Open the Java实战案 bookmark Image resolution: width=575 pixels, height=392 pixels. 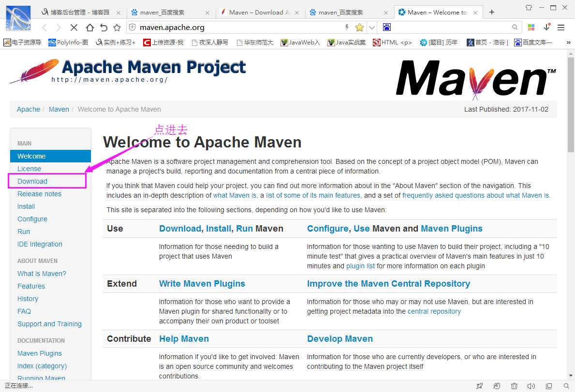point(347,43)
